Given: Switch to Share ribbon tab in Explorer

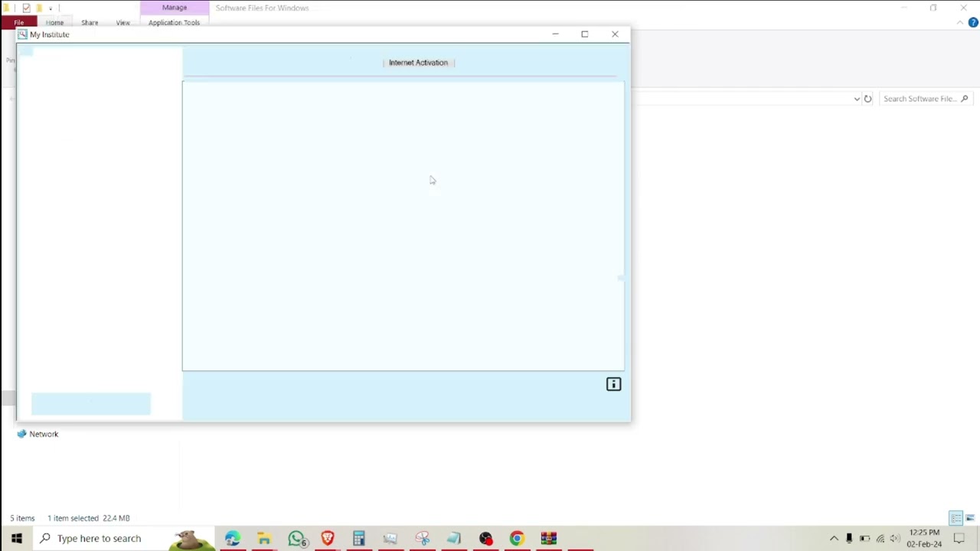Looking at the screenshot, I should pos(90,23).
